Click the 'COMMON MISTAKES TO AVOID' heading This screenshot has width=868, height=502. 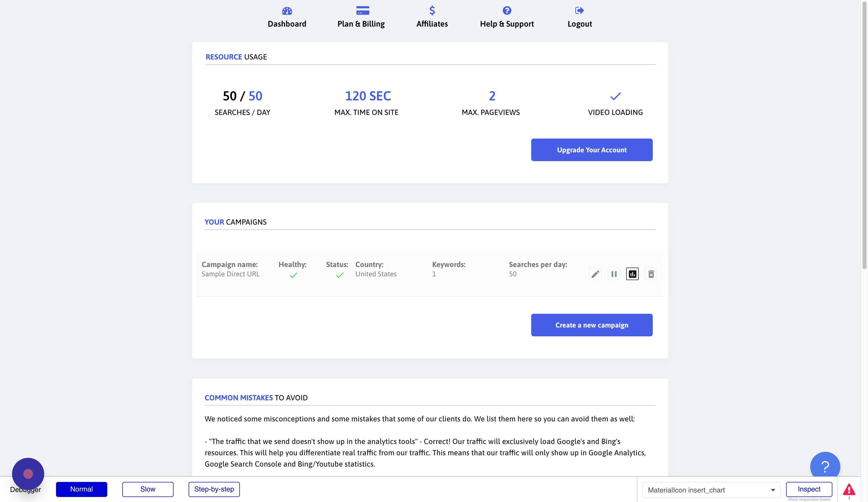point(256,398)
